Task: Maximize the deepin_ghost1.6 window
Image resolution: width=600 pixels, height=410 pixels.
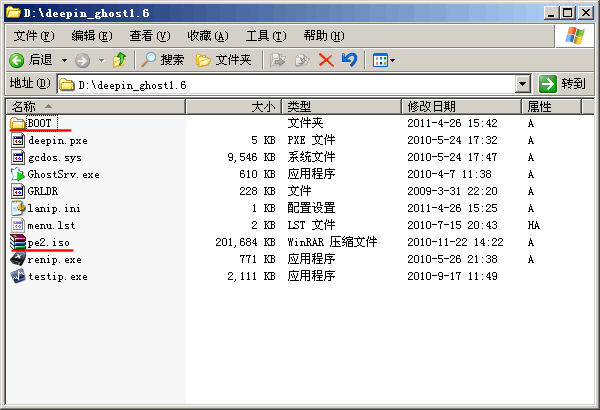Action: (568, 13)
